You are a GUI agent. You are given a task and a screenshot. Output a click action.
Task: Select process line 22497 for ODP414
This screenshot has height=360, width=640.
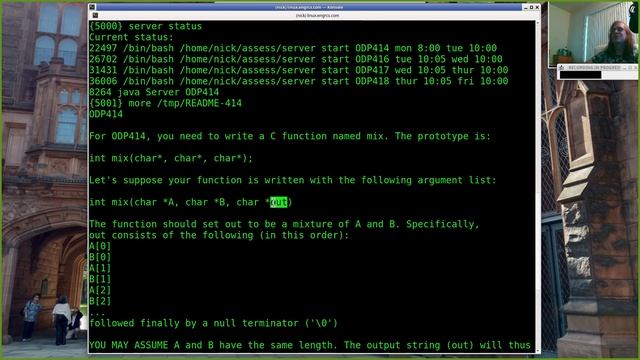click(293, 48)
